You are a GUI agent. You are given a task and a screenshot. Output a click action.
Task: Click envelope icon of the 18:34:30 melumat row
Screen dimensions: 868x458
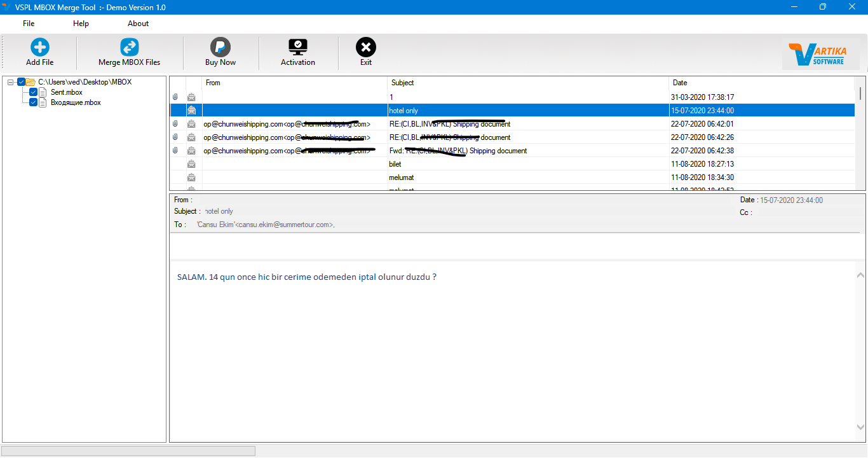191,177
